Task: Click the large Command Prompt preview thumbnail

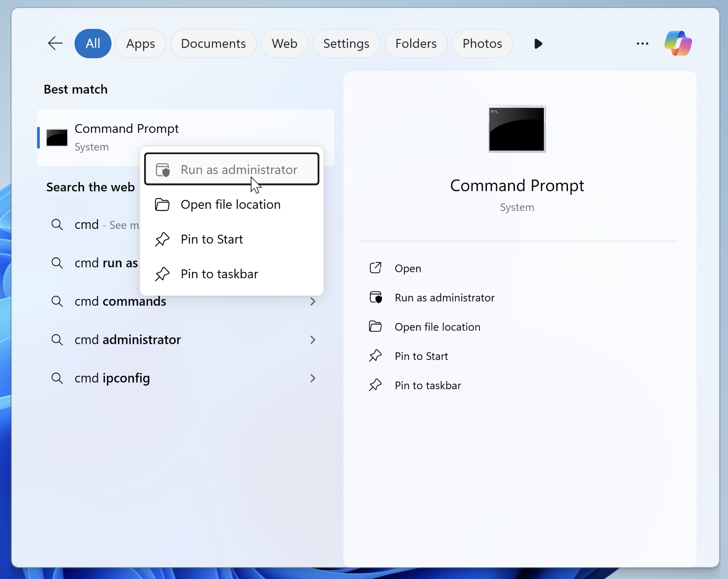Action: [x=517, y=129]
